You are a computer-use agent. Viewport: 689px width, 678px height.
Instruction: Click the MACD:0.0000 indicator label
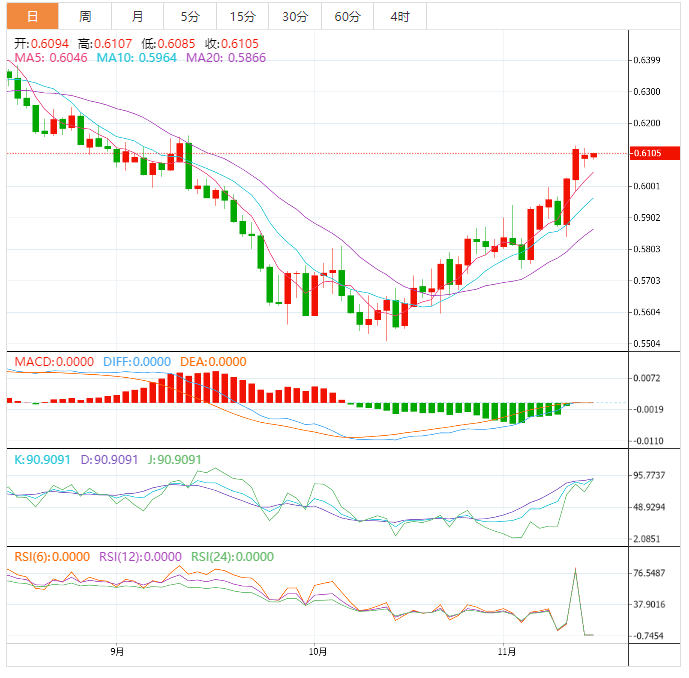coord(54,362)
